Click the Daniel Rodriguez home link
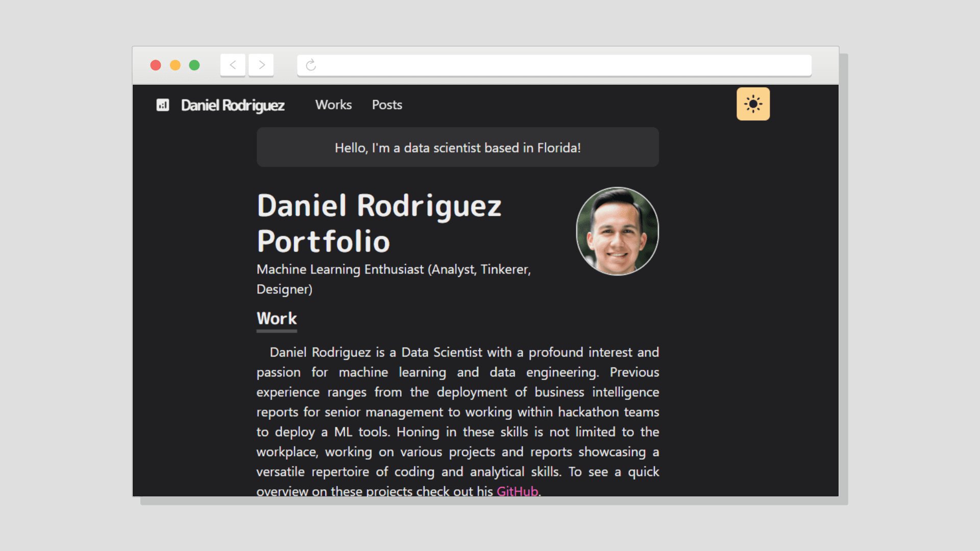 pyautogui.click(x=232, y=106)
